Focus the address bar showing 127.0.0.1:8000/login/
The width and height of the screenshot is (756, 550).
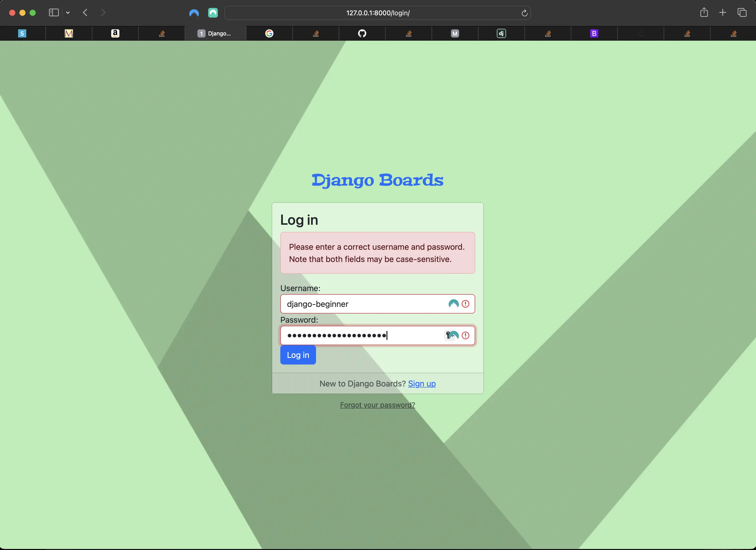pos(378,13)
